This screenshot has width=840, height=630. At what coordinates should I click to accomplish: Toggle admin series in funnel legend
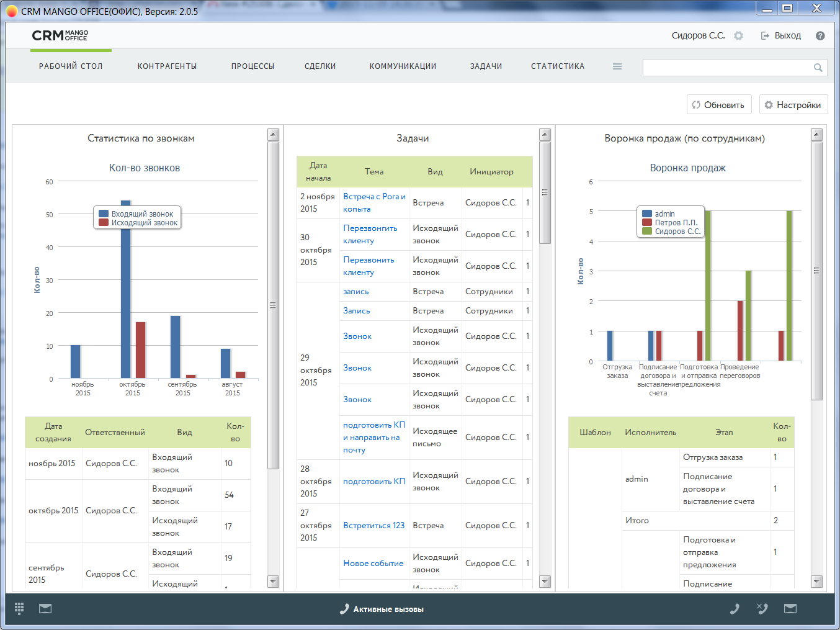click(647, 214)
